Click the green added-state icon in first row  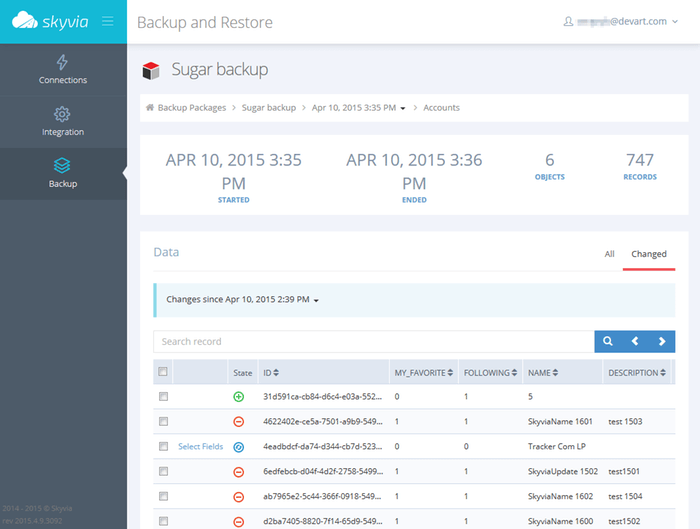[238, 396]
